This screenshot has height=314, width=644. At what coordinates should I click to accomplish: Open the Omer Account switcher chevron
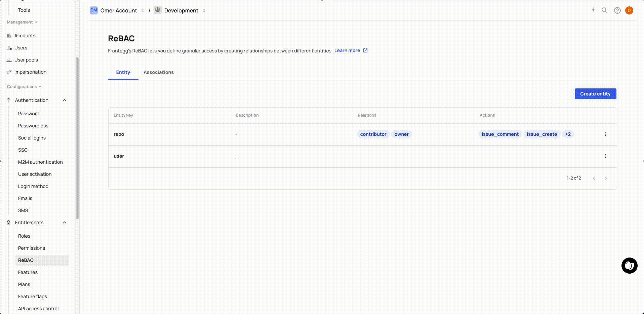[143, 10]
